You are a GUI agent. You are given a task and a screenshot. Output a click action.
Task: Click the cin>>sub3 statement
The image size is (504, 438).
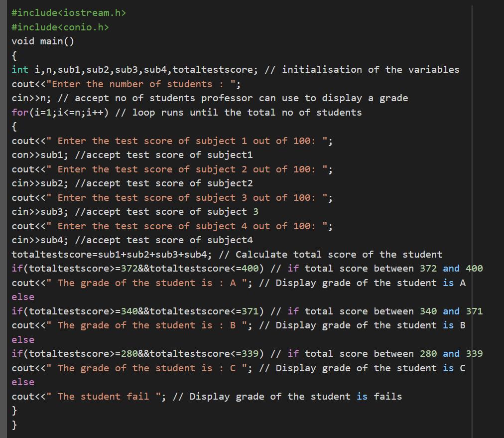(x=40, y=212)
